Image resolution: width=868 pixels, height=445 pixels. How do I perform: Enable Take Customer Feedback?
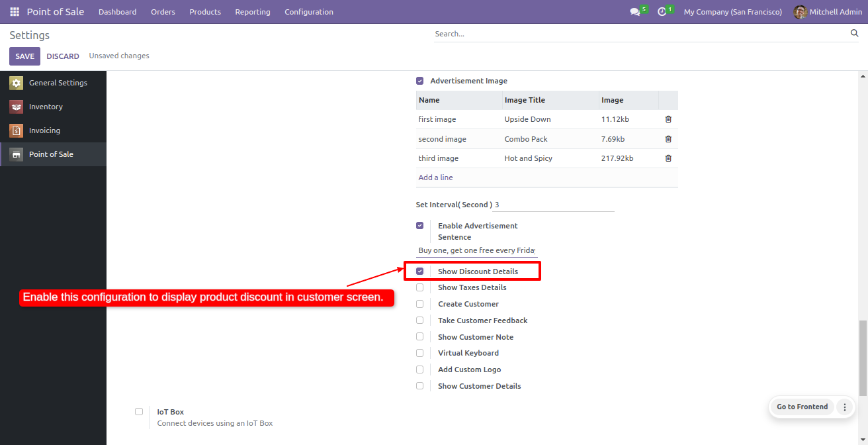pyautogui.click(x=419, y=321)
